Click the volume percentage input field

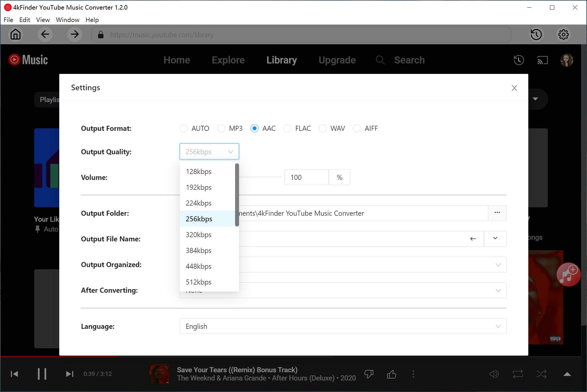306,177
